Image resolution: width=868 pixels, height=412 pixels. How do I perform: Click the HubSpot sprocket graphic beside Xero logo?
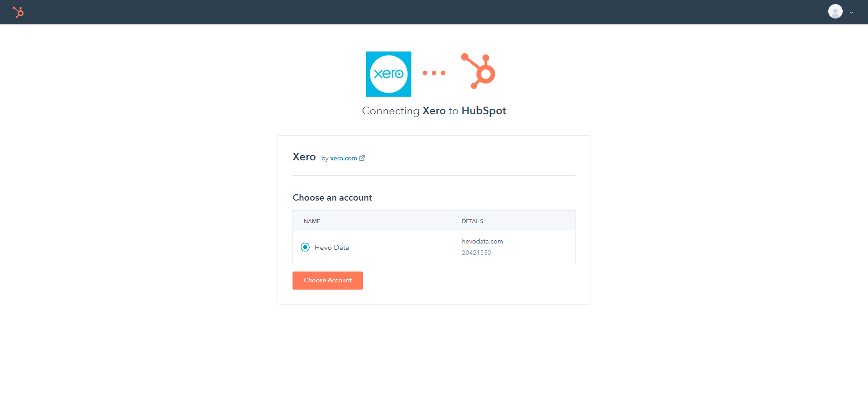pyautogui.click(x=478, y=70)
